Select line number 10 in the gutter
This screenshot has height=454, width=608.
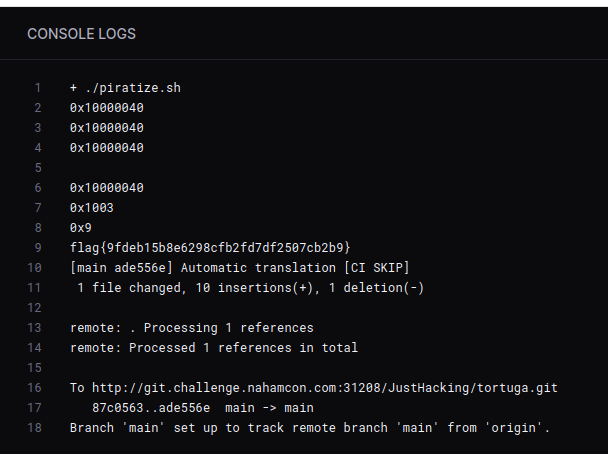coord(34,268)
